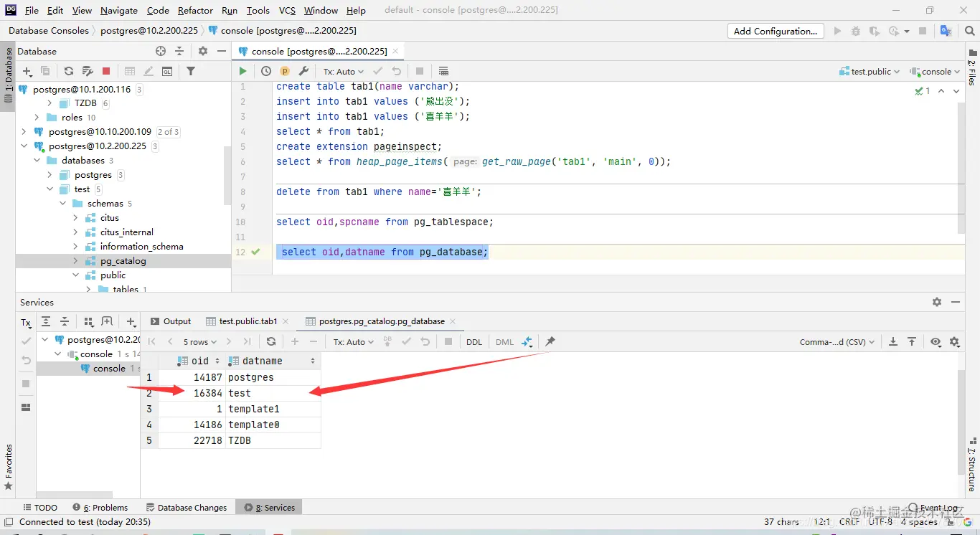Pin the result tab
The image size is (980, 535).
pyautogui.click(x=550, y=342)
